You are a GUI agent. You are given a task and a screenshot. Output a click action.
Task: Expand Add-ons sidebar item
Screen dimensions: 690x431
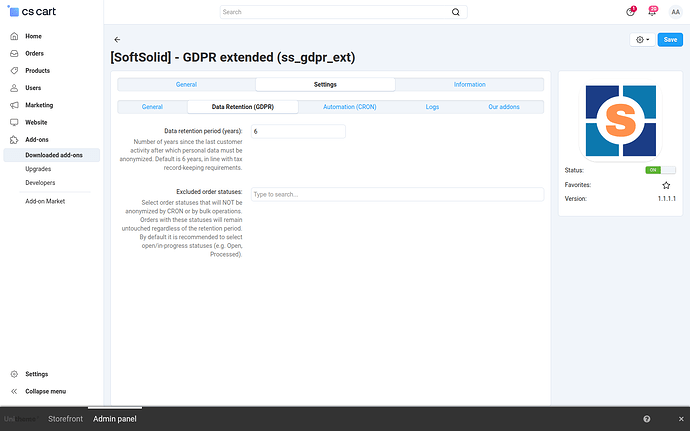37,140
